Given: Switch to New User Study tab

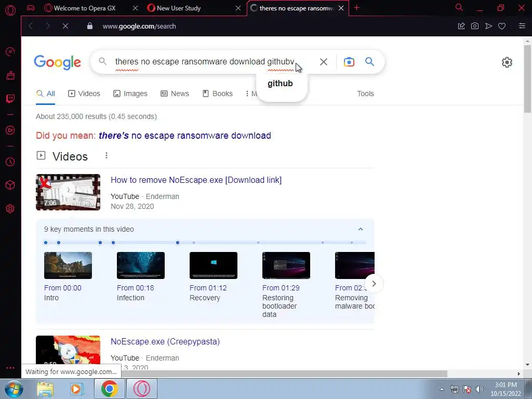Looking at the screenshot, I should click(179, 8).
